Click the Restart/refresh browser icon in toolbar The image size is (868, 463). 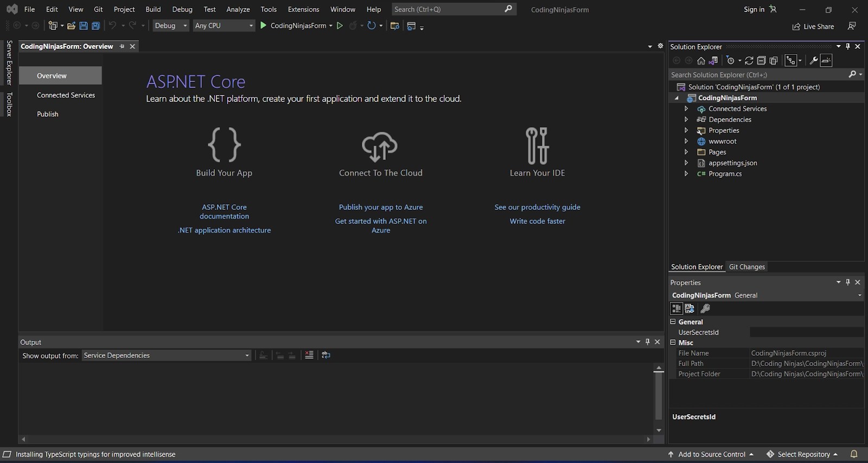(372, 25)
